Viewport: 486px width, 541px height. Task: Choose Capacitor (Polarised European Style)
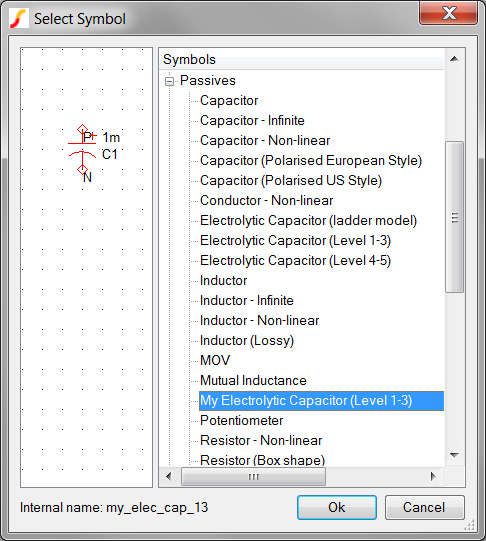point(311,161)
